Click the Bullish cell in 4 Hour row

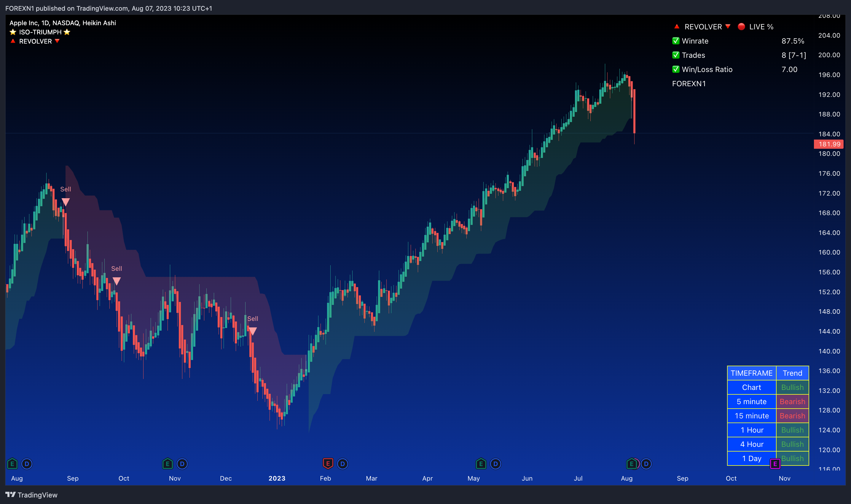tap(792, 444)
